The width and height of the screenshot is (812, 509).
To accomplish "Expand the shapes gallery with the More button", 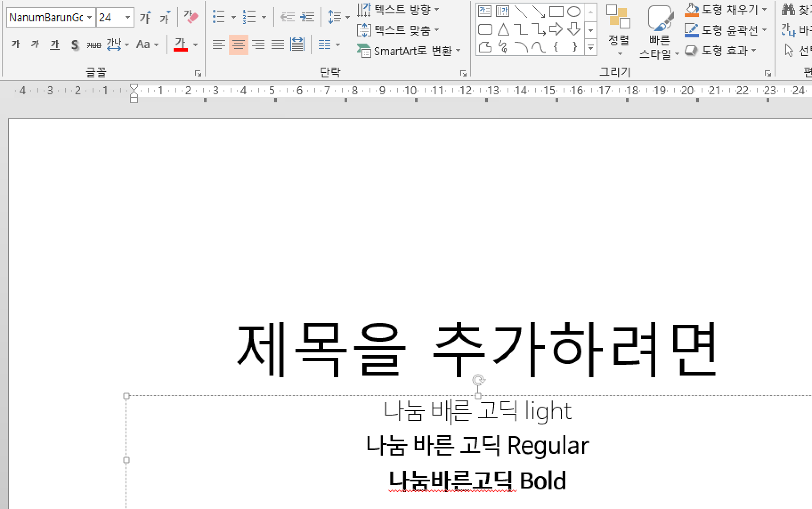I will 591,47.
